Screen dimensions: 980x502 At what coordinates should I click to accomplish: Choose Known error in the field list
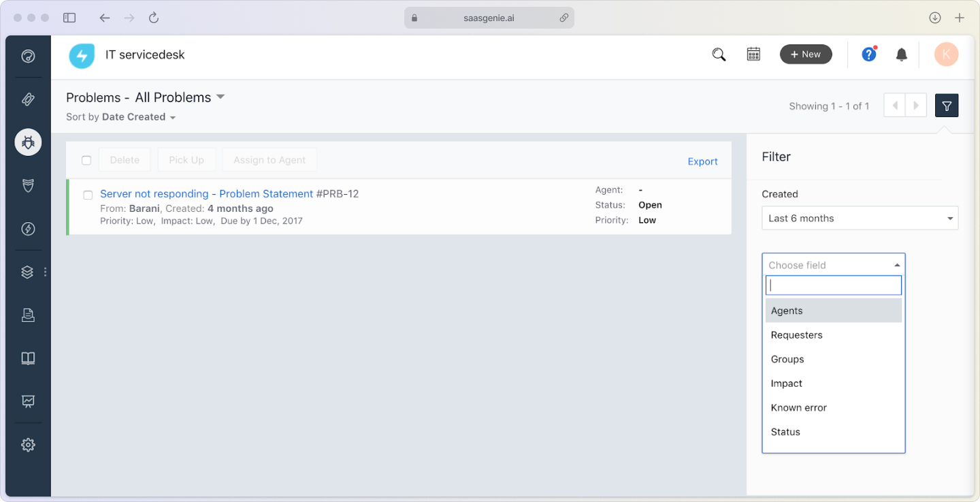pyautogui.click(x=798, y=407)
